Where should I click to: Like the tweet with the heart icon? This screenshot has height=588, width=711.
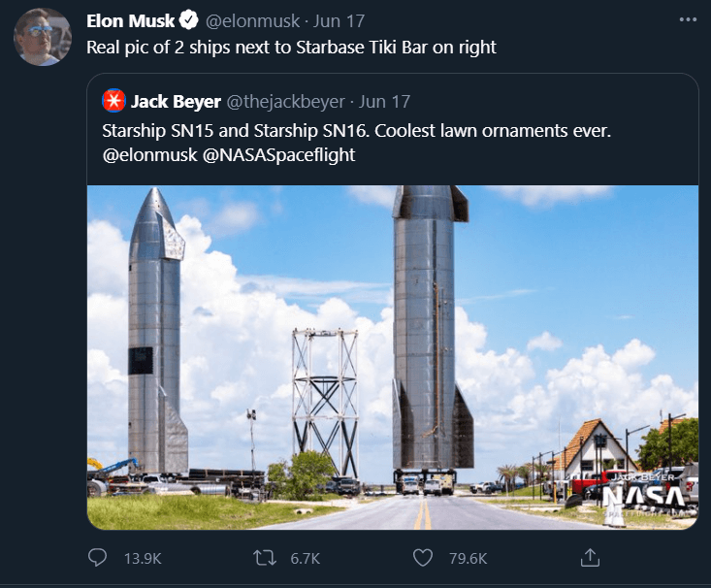point(422,558)
